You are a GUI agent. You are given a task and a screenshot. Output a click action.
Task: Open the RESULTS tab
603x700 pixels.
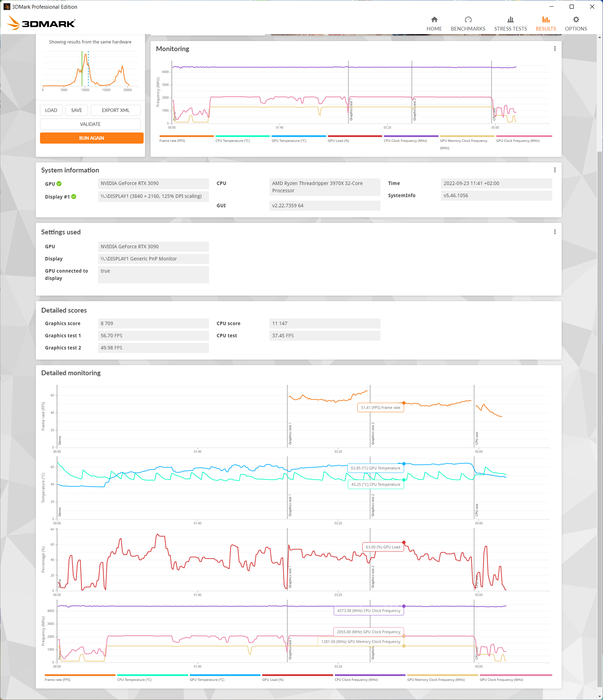[546, 24]
